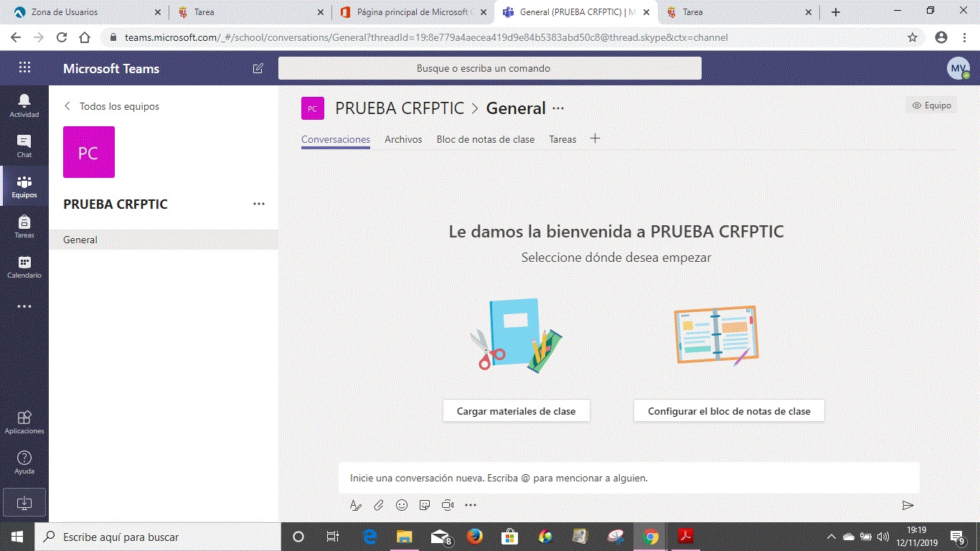The height and width of the screenshot is (551, 980).
Task: Expand hidden system tray icons
Action: click(x=831, y=536)
